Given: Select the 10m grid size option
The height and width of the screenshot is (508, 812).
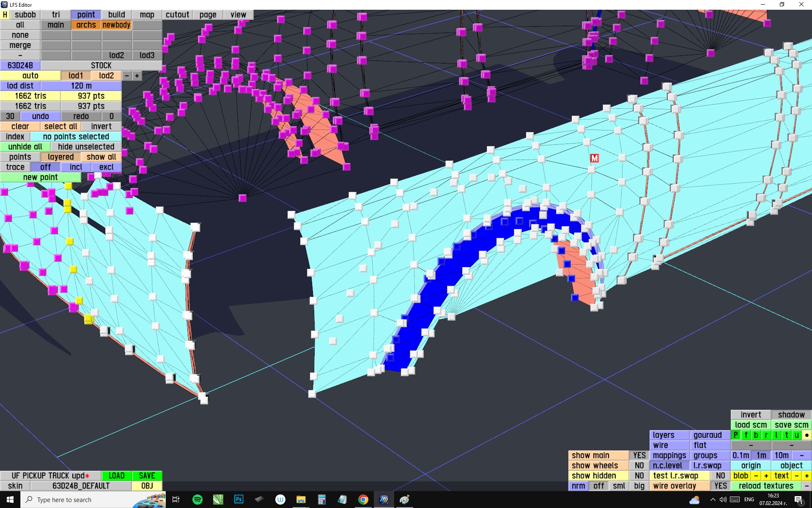Looking at the screenshot, I should [781, 456].
